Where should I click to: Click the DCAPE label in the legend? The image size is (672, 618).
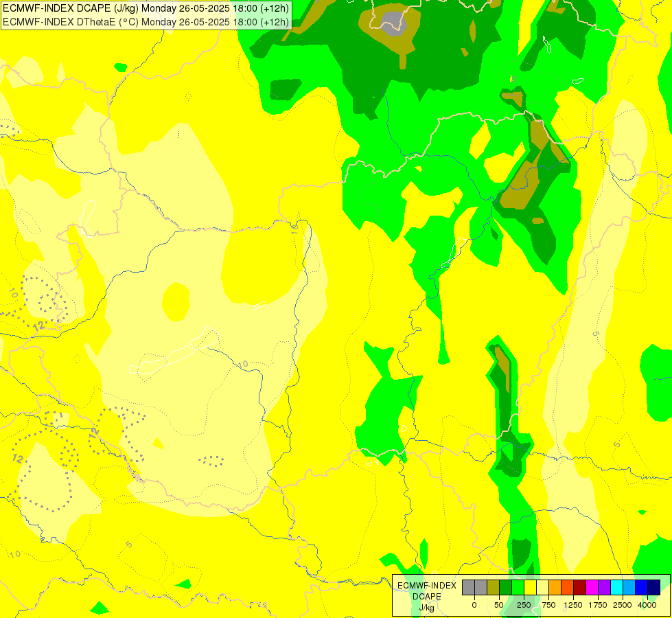click(427, 597)
